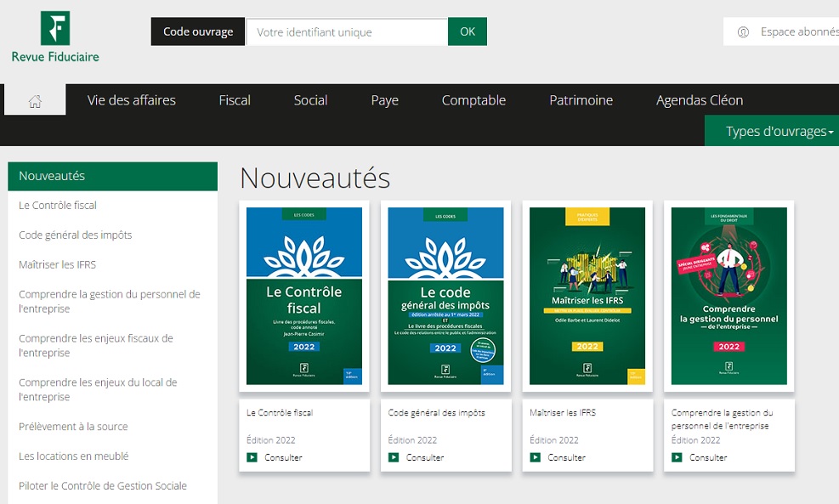Click the Maîtriser les IFRS card title
Image resolution: width=839 pixels, height=504 pixels.
click(563, 412)
